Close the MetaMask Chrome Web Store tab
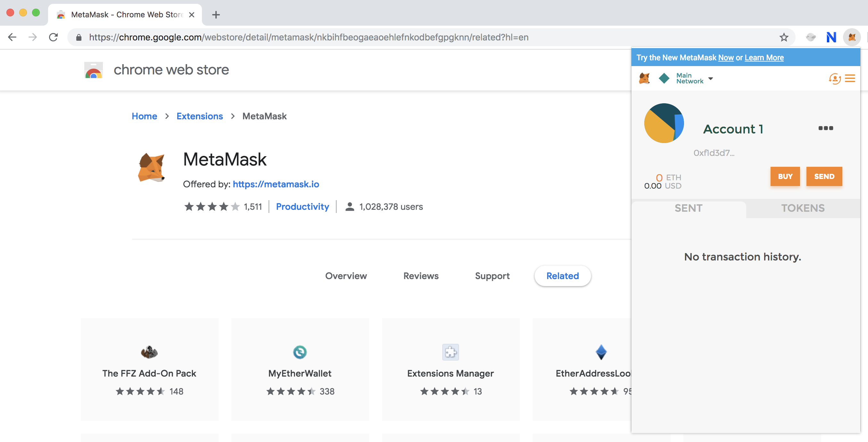This screenshot has width=868, height=442. pyautogui.click(x=191, y=15)
